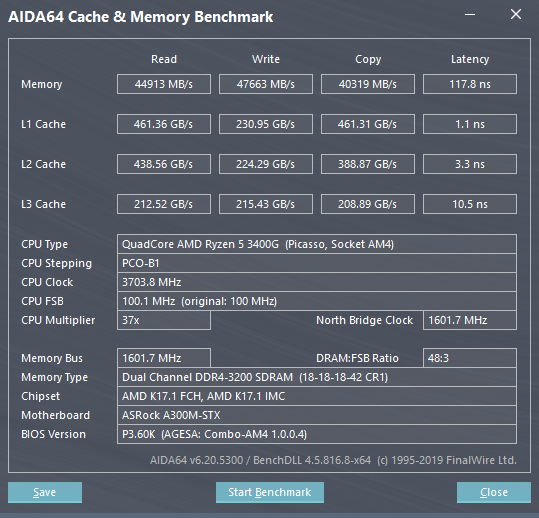The image size is (539, 518).
Task: Select the CPU Multiplier 37x box
Action: click(164, 320)
